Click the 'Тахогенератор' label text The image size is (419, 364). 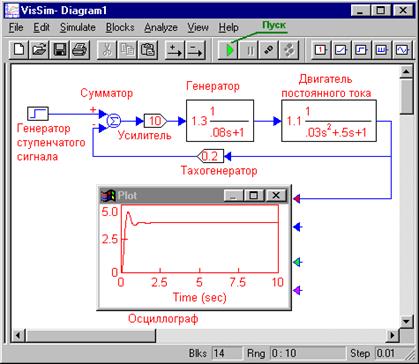coord(219,171)
